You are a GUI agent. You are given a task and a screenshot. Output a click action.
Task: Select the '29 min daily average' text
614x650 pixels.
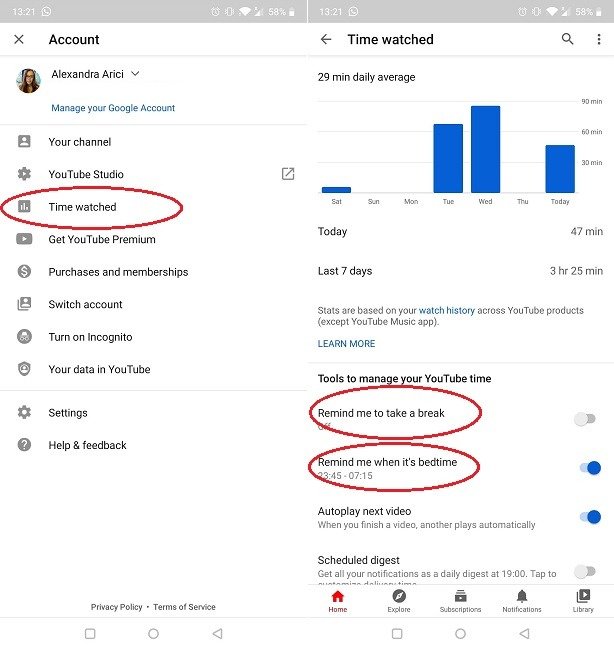coord(366,77)
